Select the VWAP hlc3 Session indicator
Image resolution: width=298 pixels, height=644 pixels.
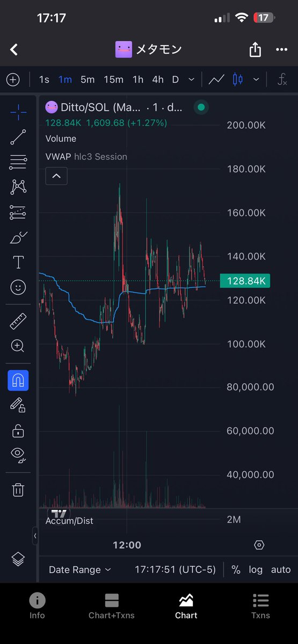click(x=86, y=157)
